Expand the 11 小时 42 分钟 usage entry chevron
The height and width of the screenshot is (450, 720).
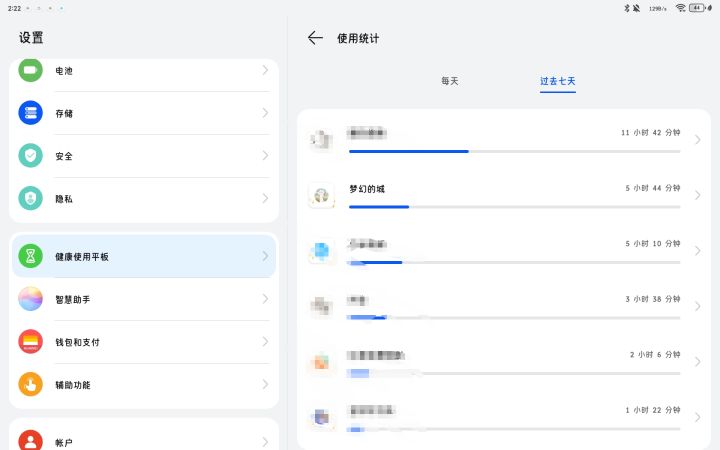[x=697, y=139]
